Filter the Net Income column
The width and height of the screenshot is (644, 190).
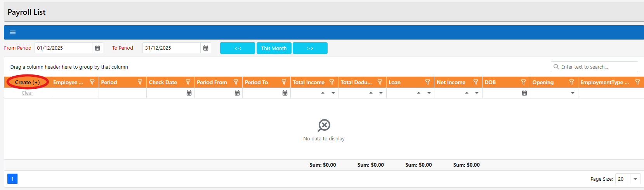[476, 82]
